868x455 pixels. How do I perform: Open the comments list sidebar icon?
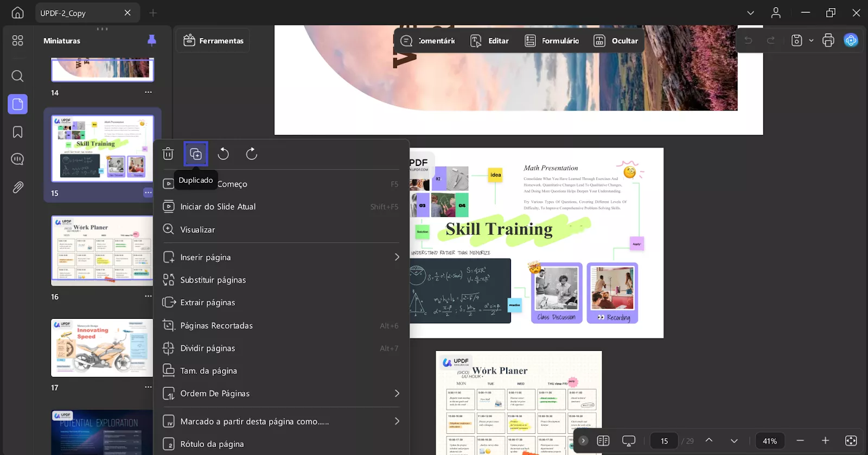17,159
